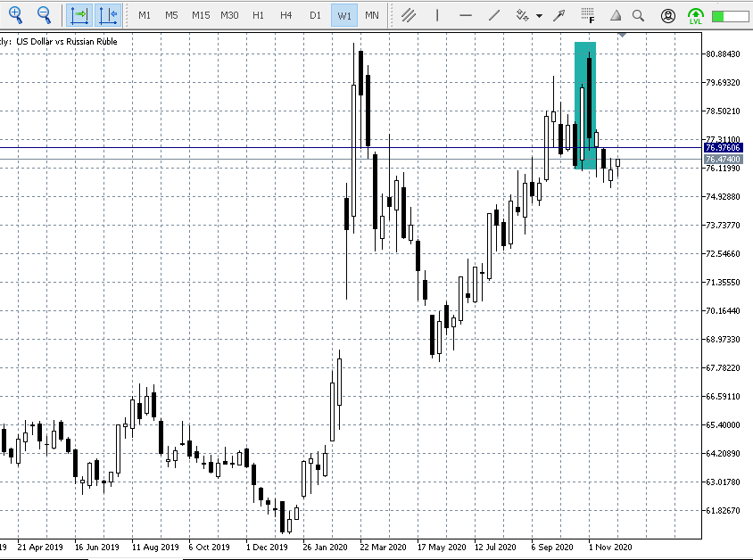Open the MQL5 community account icon
753x560 pixels.
pyautogui.click(x=669, y=15)
